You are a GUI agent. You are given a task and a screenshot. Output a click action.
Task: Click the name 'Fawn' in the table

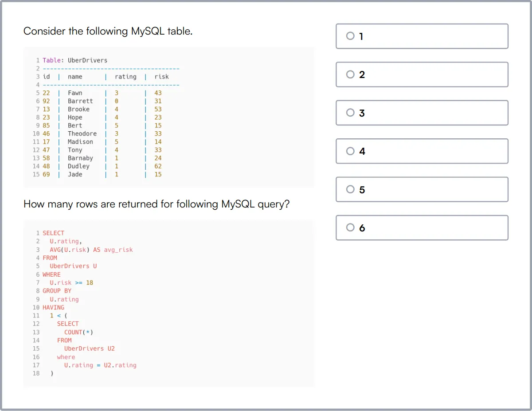[75, 93]
